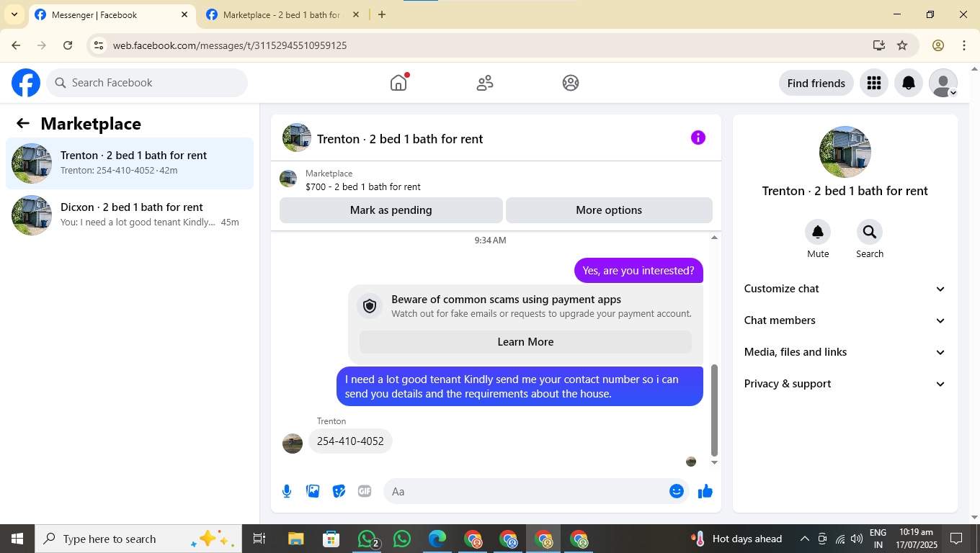
Task: Click the Aa message input field
Action: pyautogui.click(x=526, y=491)
